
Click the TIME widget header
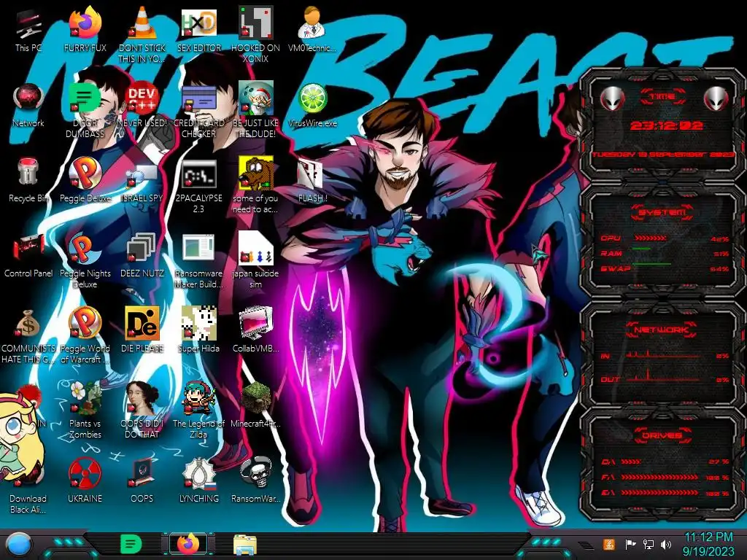[662, 97]
